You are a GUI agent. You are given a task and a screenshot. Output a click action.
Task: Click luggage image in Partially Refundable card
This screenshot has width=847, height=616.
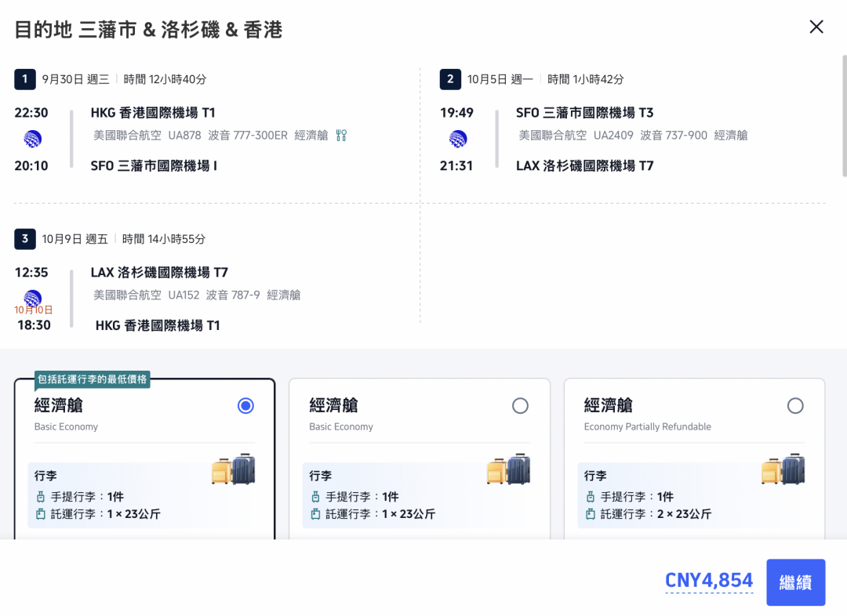coord(783,469)
